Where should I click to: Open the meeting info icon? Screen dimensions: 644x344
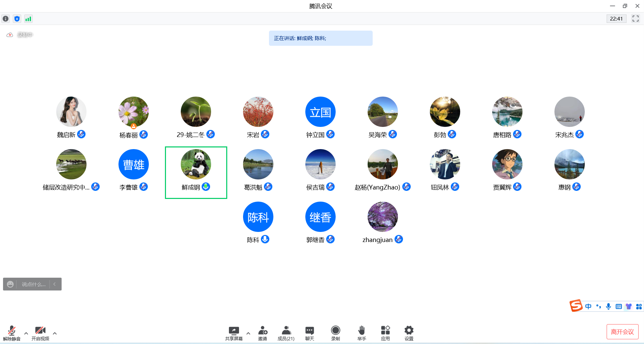pos(6,19)
